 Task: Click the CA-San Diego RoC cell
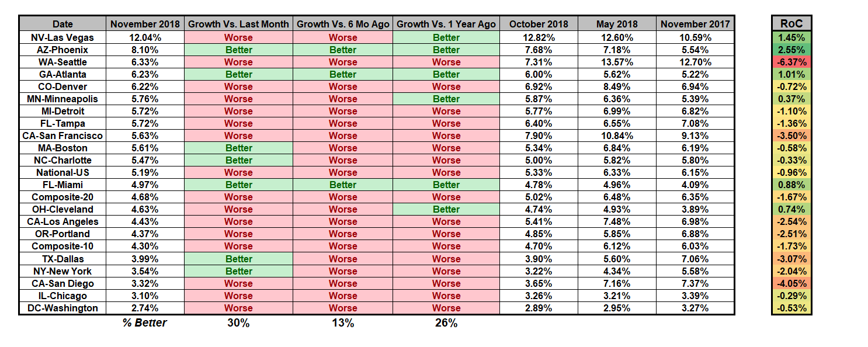[791, 283]
